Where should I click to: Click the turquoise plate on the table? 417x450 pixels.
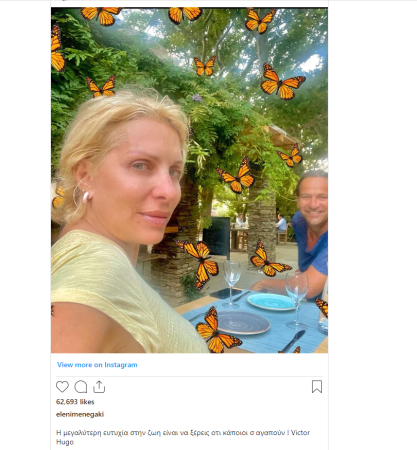(x=271, y=301)
